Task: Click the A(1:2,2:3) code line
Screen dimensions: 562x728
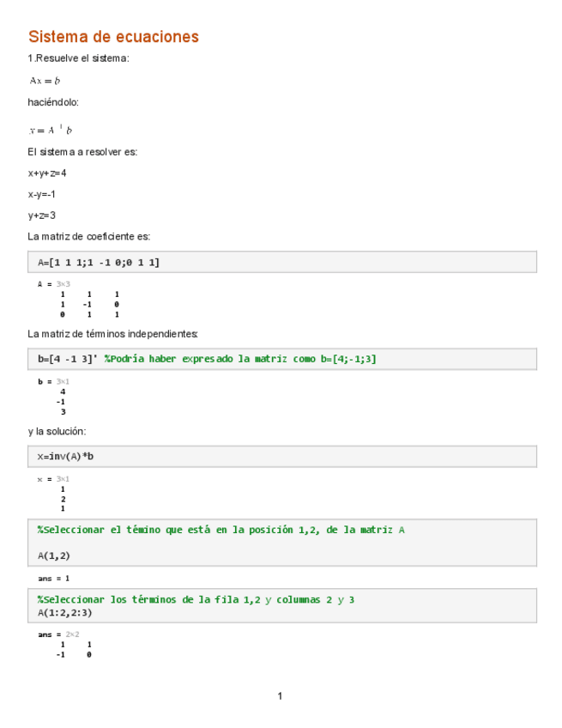Action: (x=64, y=612)
